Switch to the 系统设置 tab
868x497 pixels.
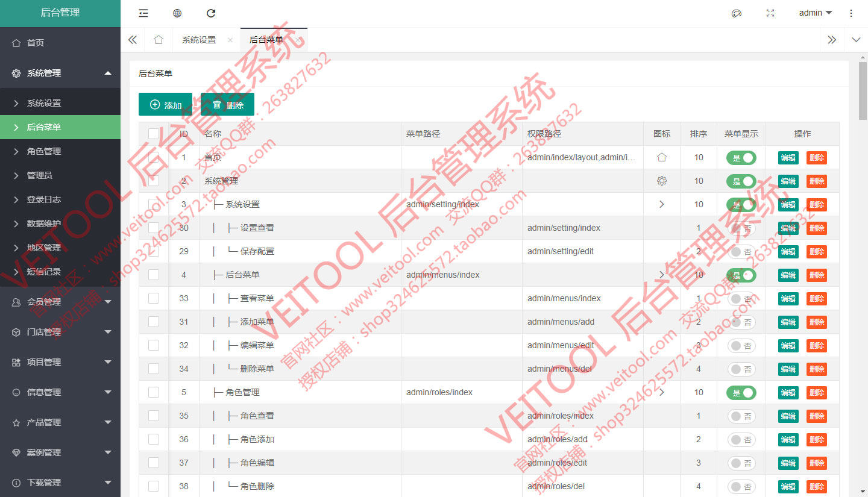(199, 40)
